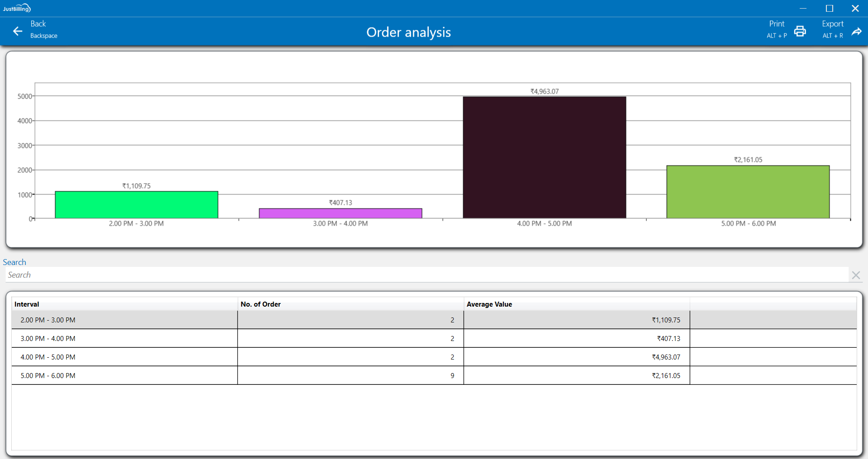Viewport: 868px width, 459px height.
Task: Click the Export label
Action: [x=832, y=24]
